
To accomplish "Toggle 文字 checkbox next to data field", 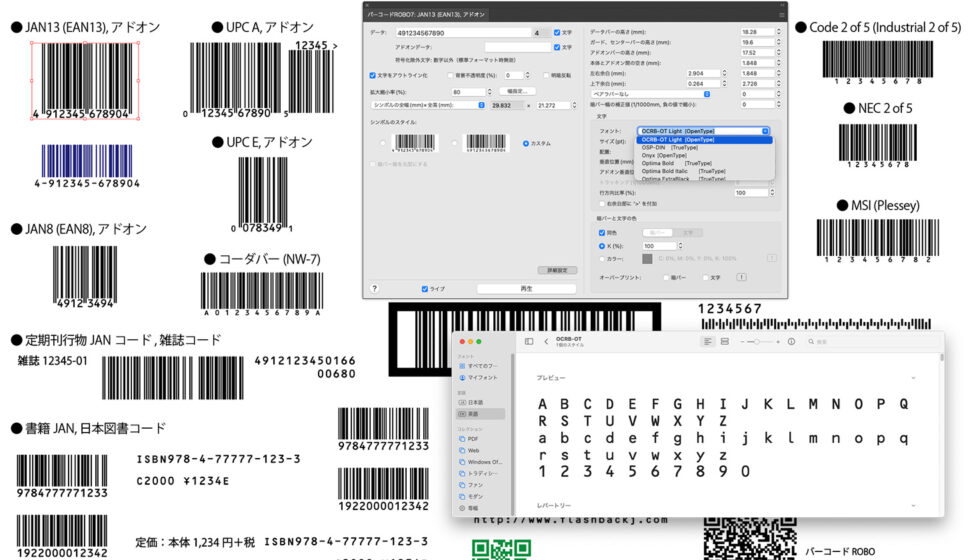I will pyautogui.click(x=557, y=32).
